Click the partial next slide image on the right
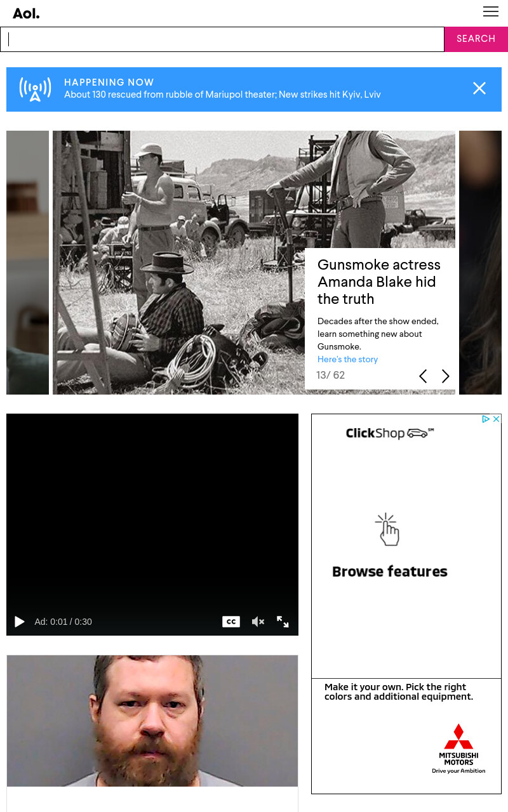The height and width of the screenshot is (812, 508). (x=480, y=263)
